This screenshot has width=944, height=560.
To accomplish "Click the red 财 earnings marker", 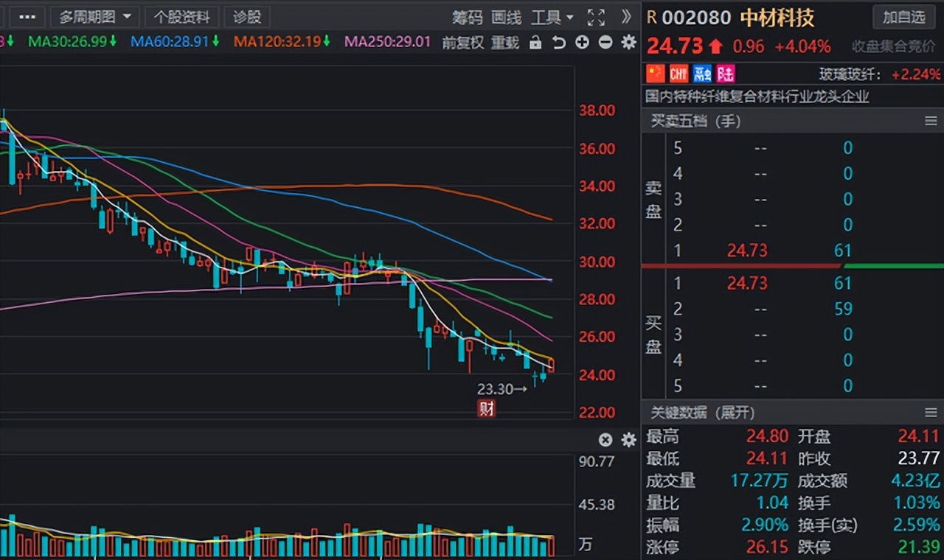I will coord(486,409).
